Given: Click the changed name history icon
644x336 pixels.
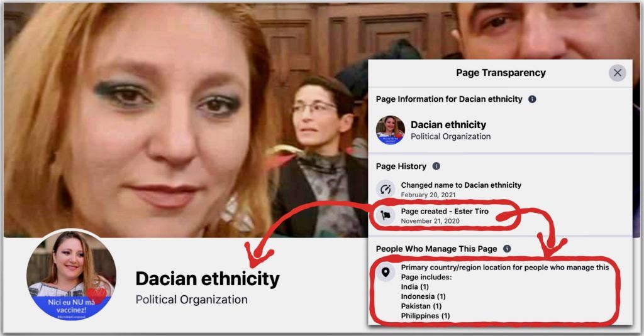Looking at the screenshot, I should [x=386, y=189].
